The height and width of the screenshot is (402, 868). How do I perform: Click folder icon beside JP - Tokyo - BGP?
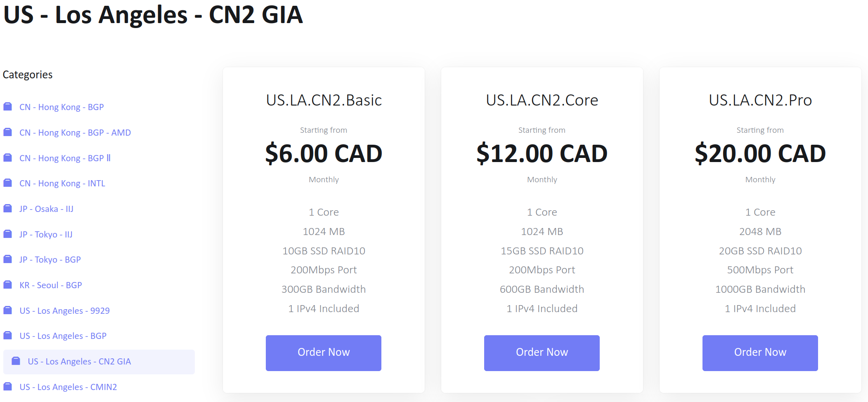(x=7, y=259)
